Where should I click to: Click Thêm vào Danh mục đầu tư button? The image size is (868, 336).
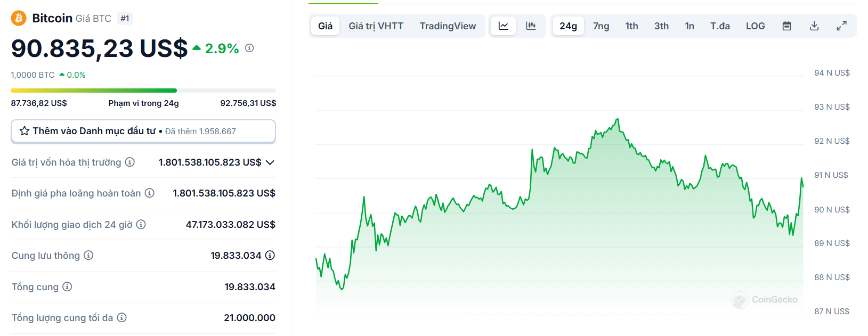pos(143,131)
